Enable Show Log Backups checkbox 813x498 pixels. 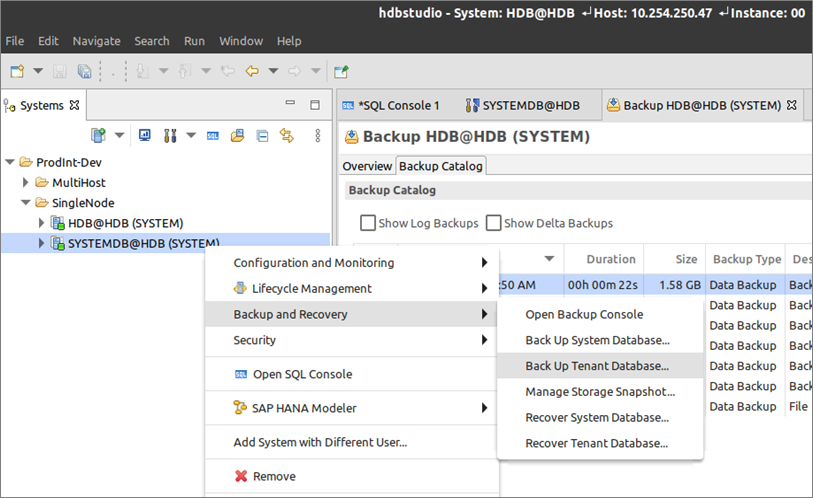point(368,223)
